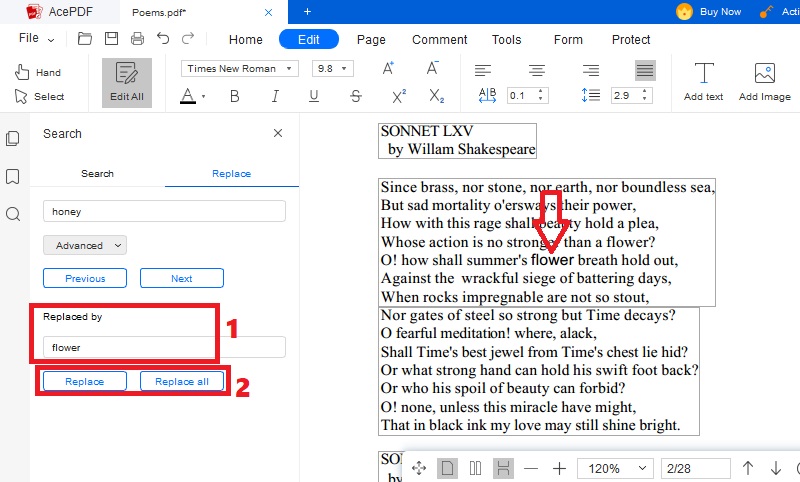Open the Protect tab
Screen dimensions: 800x482
631,39
